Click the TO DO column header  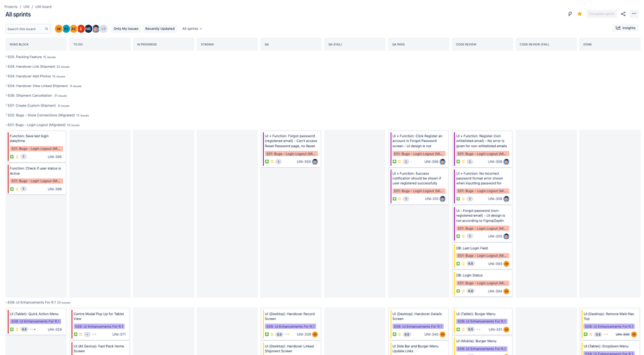pyautogui.click(x=100, y=45)
